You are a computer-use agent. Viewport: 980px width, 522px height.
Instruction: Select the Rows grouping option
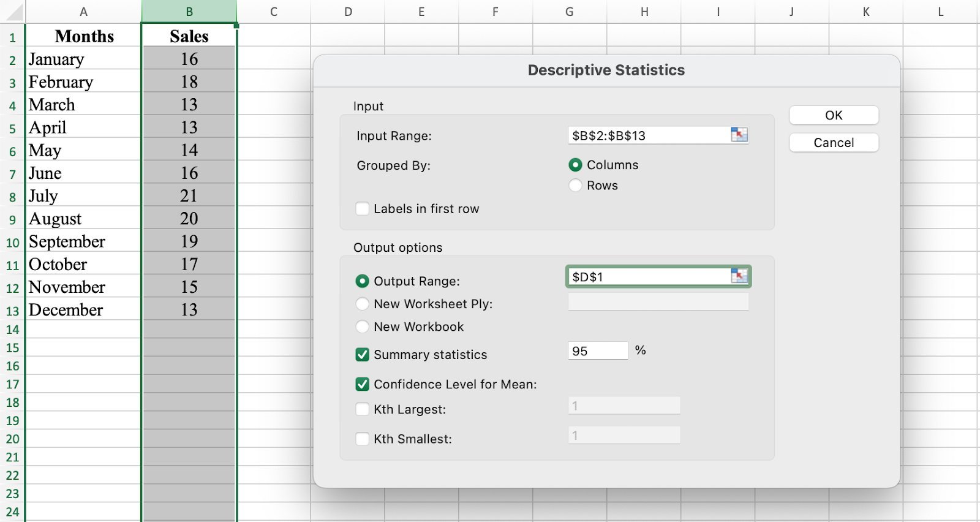tap(575, 185)
